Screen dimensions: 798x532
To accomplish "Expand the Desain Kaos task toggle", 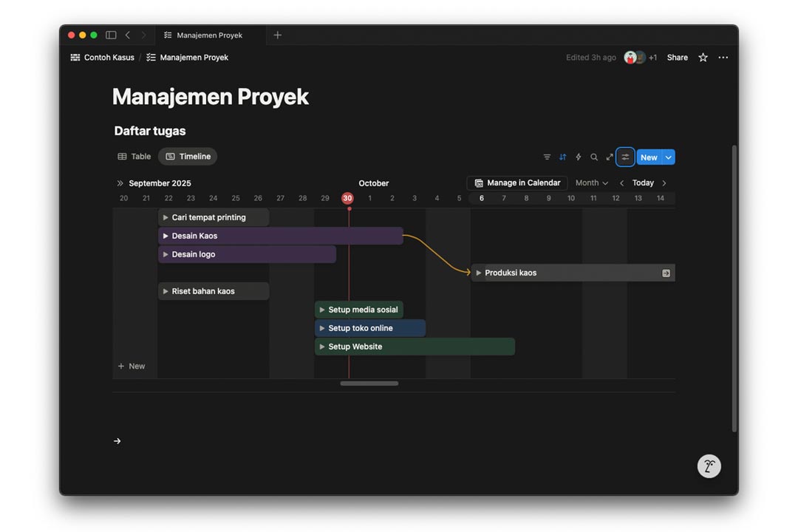I will [x=166, y=236].
